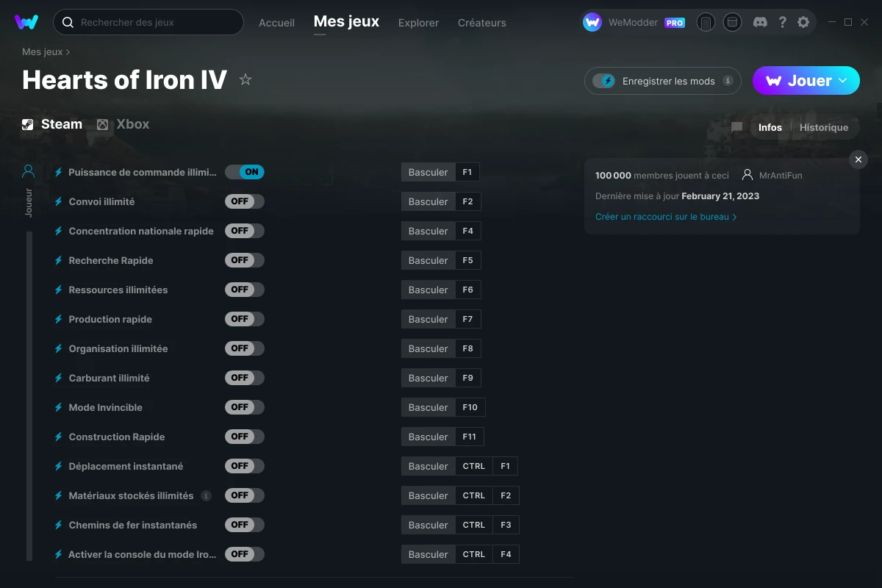Click Créer un raccourci sur le bureau link
This screenshot has height=588, width=882.
pos(665,217)
